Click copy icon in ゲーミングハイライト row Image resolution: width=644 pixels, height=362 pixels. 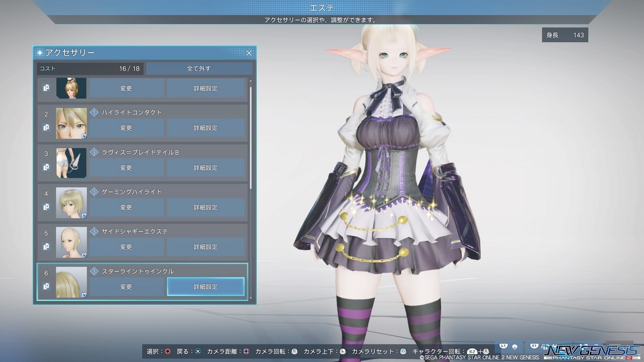pyautogui.click(x=46, y=207)
